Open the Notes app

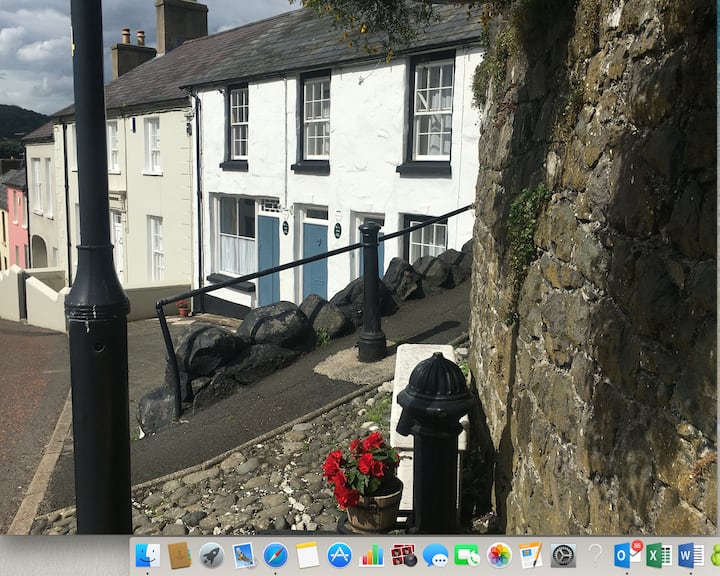point(307,555)
